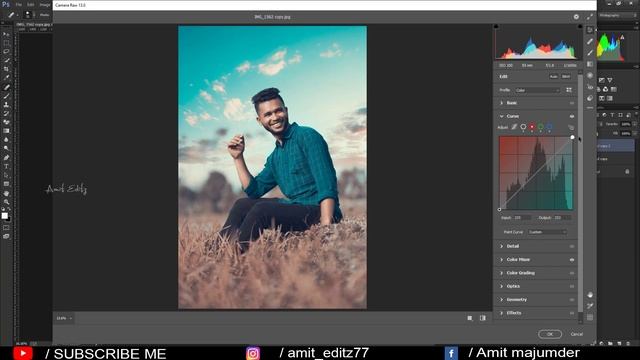
Task: Expand the Geometry panel
Action: [501, 300]
